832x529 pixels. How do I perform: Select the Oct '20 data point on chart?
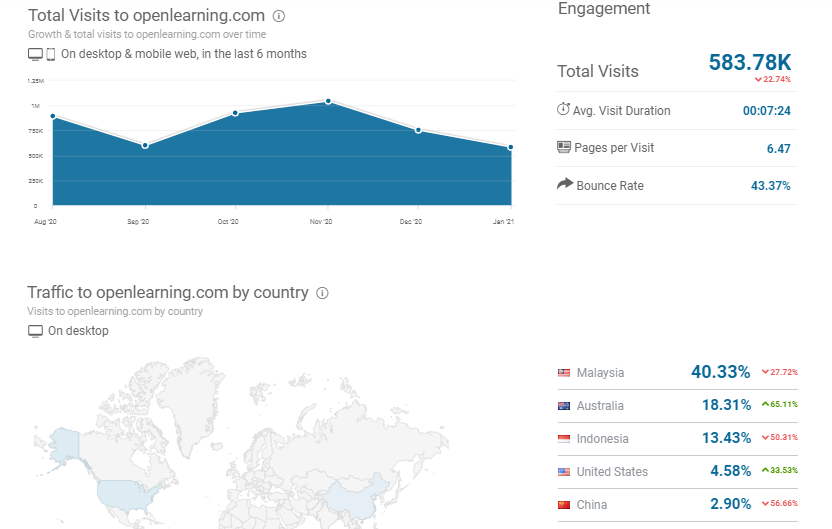coord(236,113)
